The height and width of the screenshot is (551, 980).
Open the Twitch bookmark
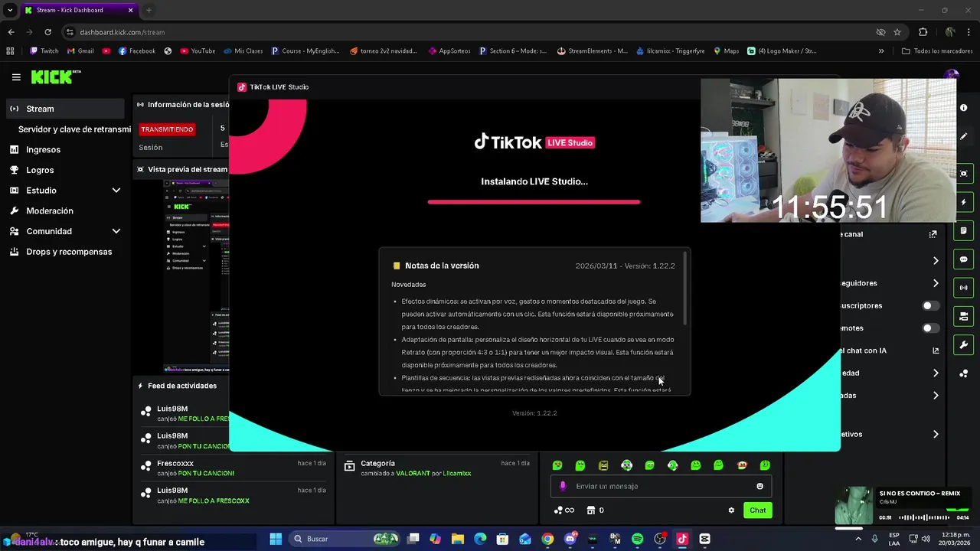[x=44, y=51]
